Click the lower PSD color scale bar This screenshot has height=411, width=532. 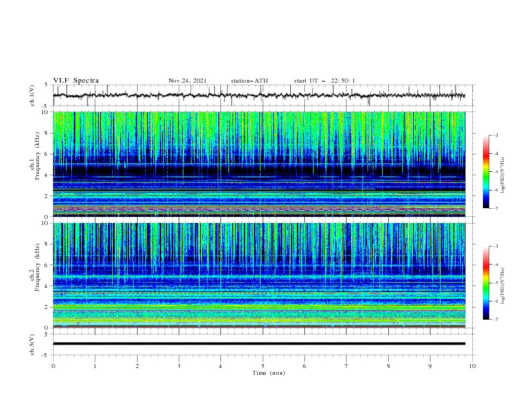486,283
